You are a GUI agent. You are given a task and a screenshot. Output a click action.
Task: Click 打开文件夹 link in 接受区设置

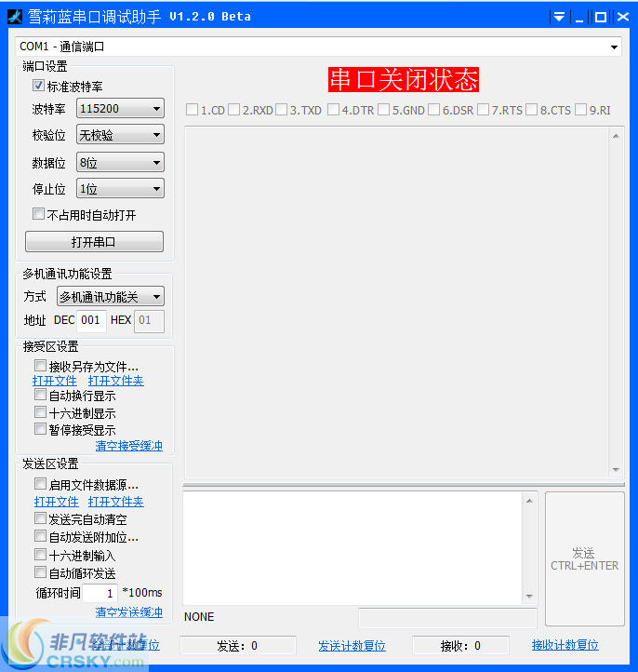tap(116, 381)
